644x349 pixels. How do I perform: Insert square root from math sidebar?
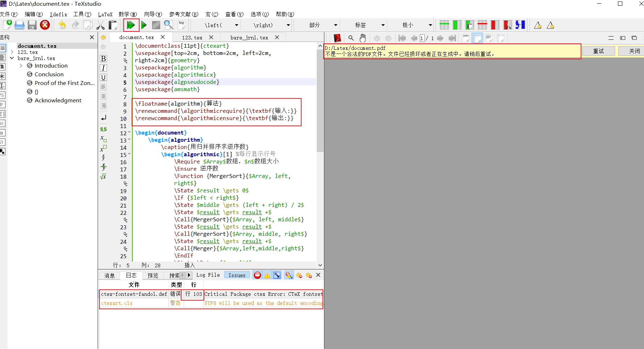103,176
